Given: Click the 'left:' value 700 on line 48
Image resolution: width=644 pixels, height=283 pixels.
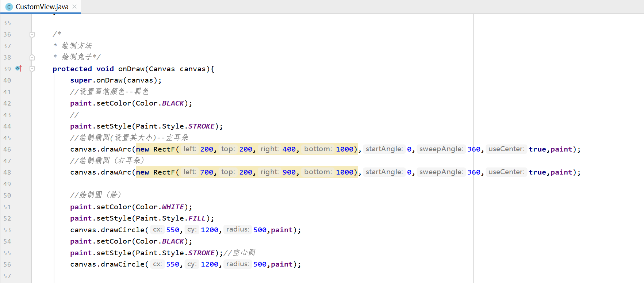Looking at the screenshot, I should pos(207,172).
